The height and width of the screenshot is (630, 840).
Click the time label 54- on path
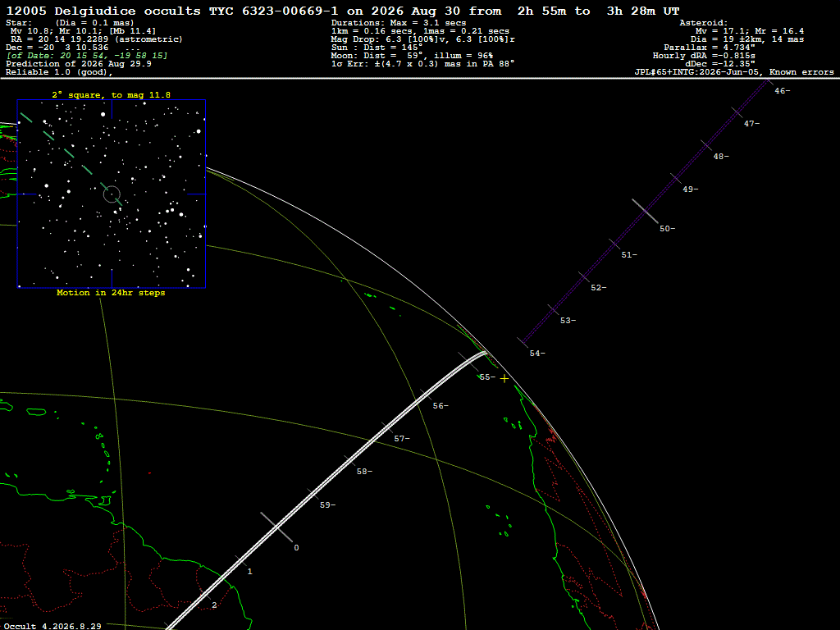coord(537,354)
